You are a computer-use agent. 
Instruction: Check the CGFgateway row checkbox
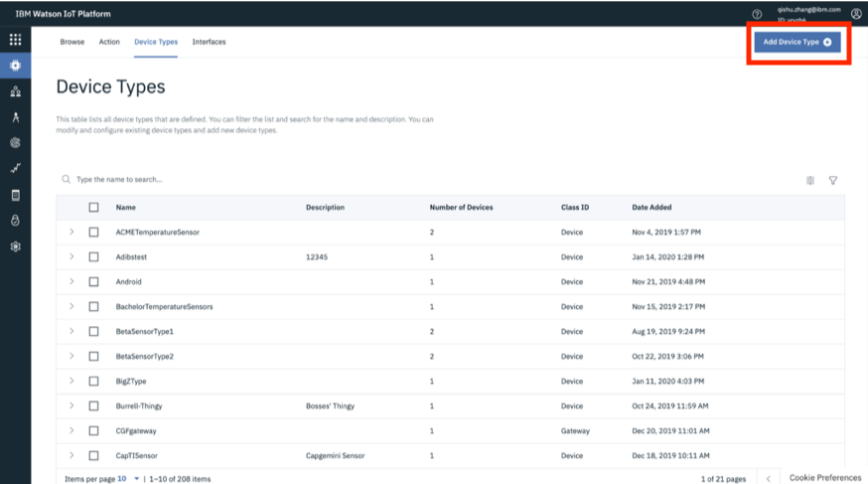pos(93,431)
